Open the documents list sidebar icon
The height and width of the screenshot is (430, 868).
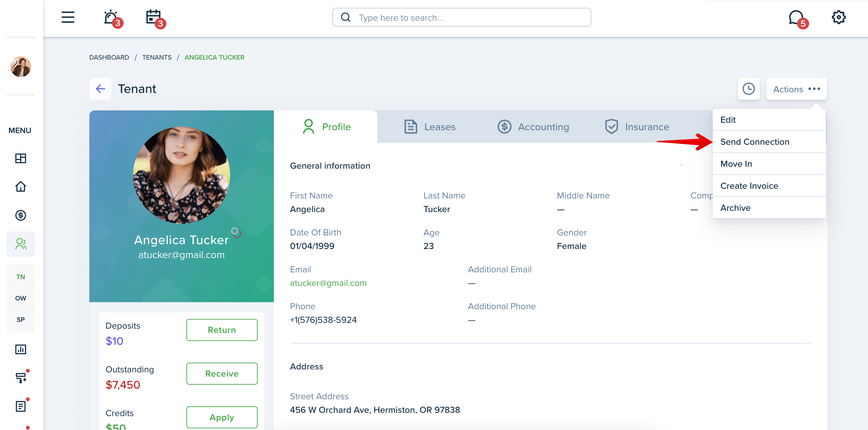click(21, 406)
